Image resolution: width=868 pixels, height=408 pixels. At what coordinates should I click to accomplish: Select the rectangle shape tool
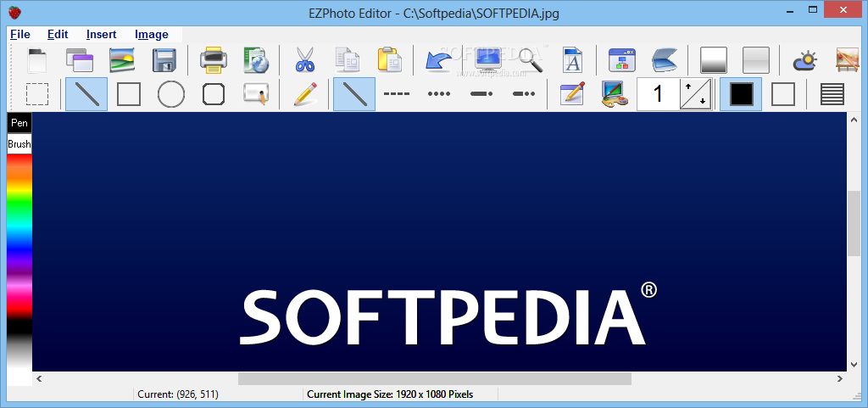coord(129,94)
